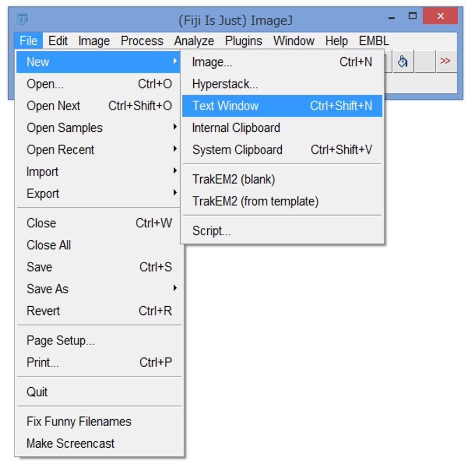Choose Print... from the File menu
This screenshot has height=465, width=476.
tap(98, 362)
